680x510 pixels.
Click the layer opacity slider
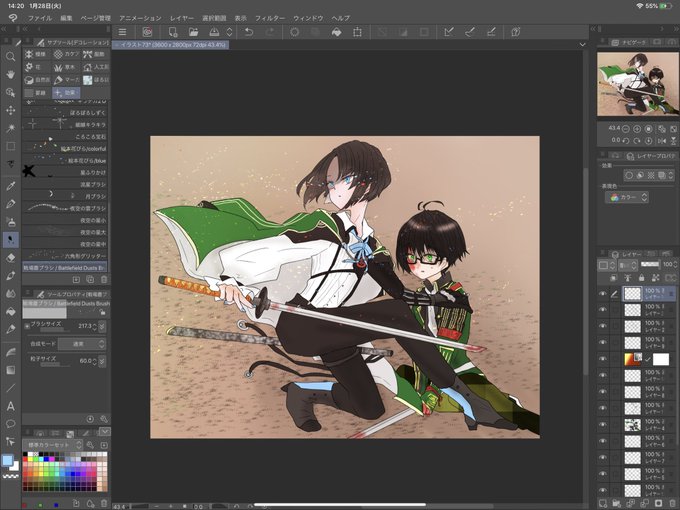(650, 264)
